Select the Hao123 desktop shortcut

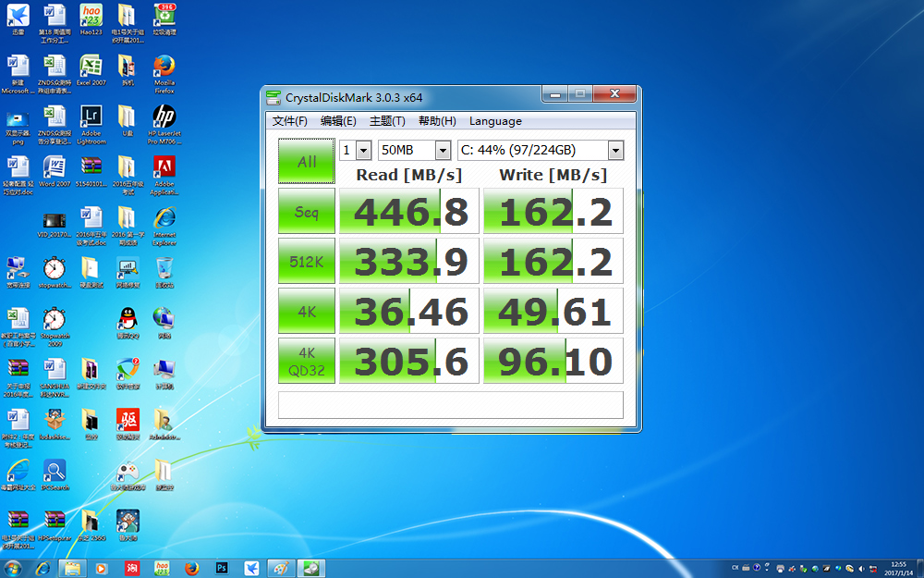pyautogui.click(x=91, y=16)
